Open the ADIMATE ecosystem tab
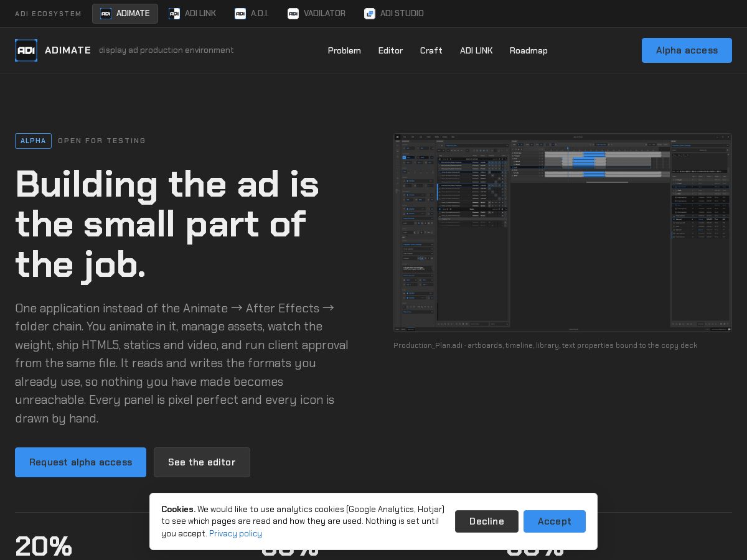Screen dimensions: 747x560 coord(125,14)
